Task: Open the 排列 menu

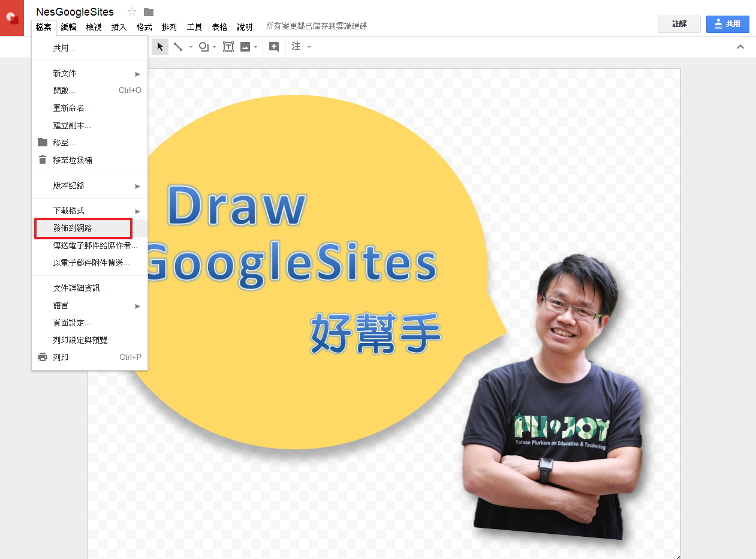Action: coord(170,27)
